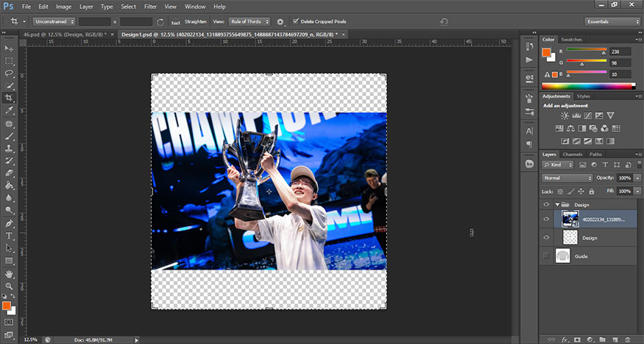
Task: Click the Add layer style fx icon
Action: [565, 340]
